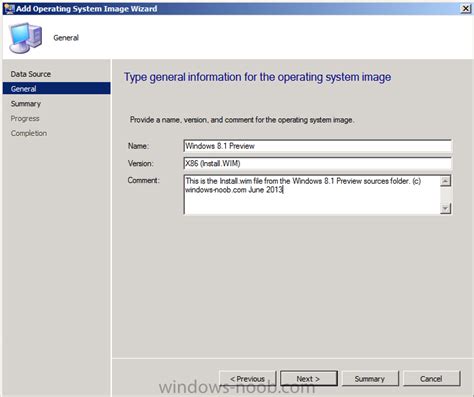Screen dimensions: 474x397
Task: Close the Add Operating System Image Wizard
Action: [465, 9]
